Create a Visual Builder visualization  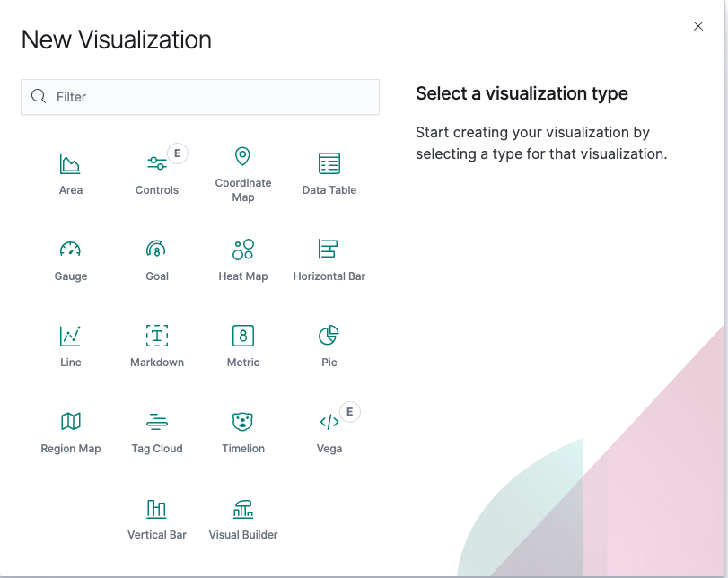coord(242,516)
